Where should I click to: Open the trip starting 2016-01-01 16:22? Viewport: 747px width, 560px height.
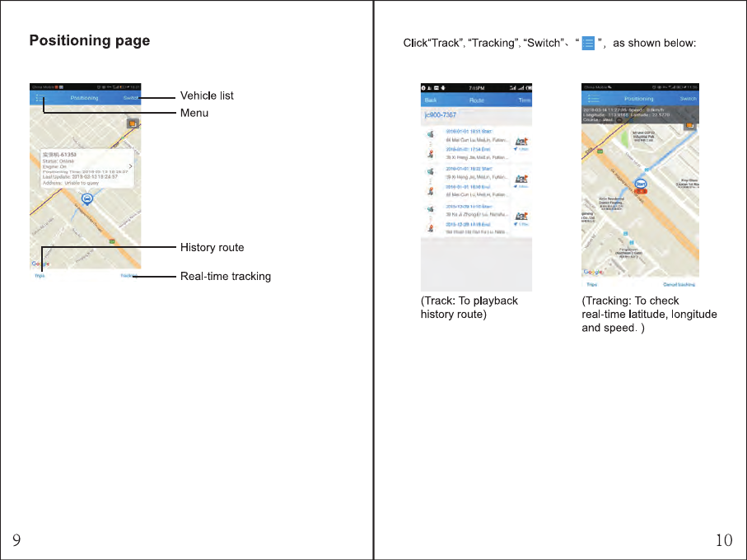pos(469,169)
